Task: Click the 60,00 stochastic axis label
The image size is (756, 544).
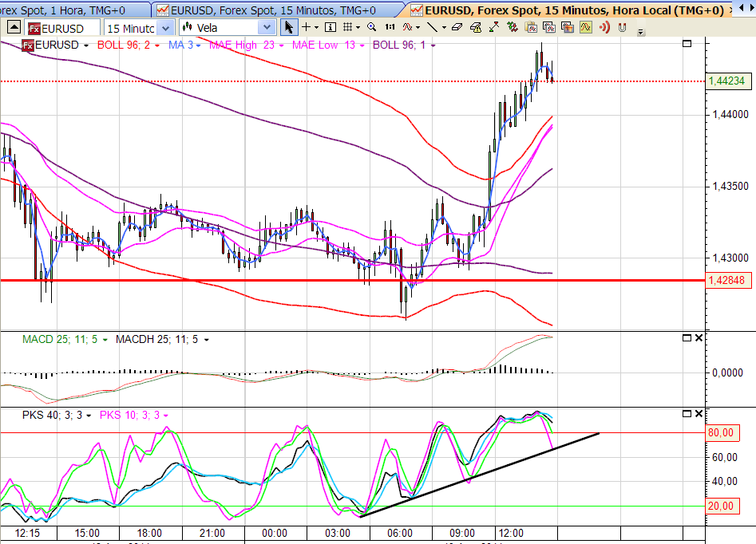Action: pos(725,457)
